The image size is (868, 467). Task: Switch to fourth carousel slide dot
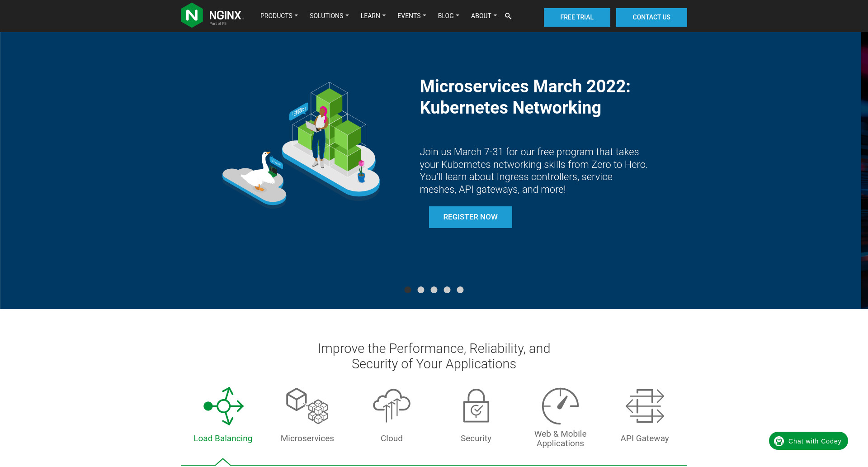447,290
